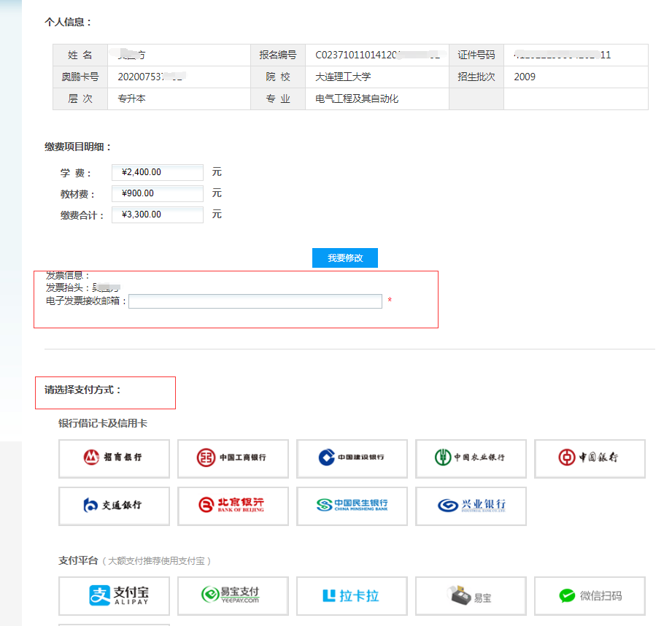Viewport: 672px width, 626px height.
Task: Choose 招商银行 (China Merchants Bank)
Action: coord(114,458)
